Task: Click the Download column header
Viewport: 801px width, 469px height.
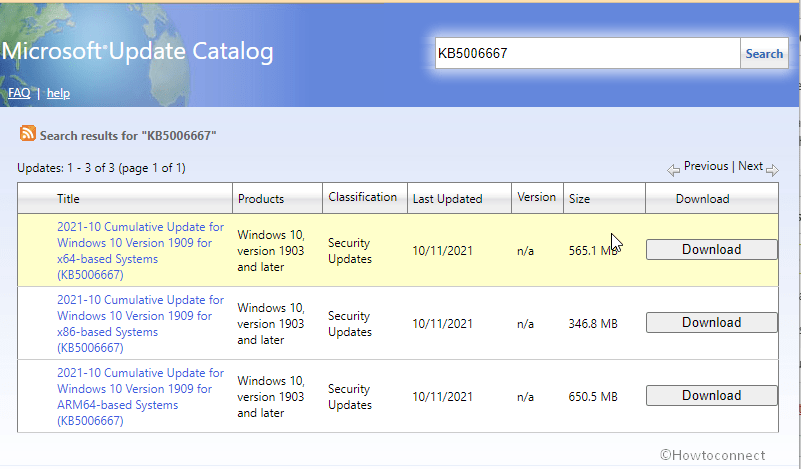Action: point(702,199)
